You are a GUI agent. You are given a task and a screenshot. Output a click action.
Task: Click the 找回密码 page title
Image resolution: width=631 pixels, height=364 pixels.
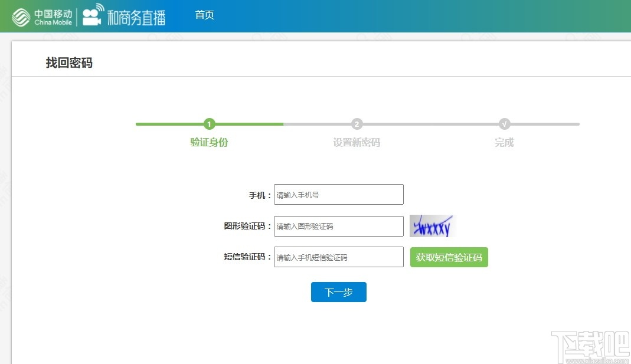(68, 62)
